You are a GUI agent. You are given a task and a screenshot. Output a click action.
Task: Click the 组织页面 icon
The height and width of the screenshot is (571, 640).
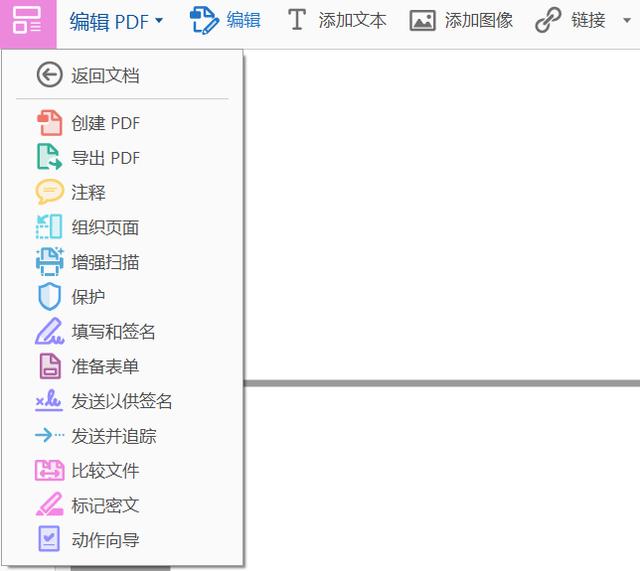pyautogui.click(x=49, y=227)
